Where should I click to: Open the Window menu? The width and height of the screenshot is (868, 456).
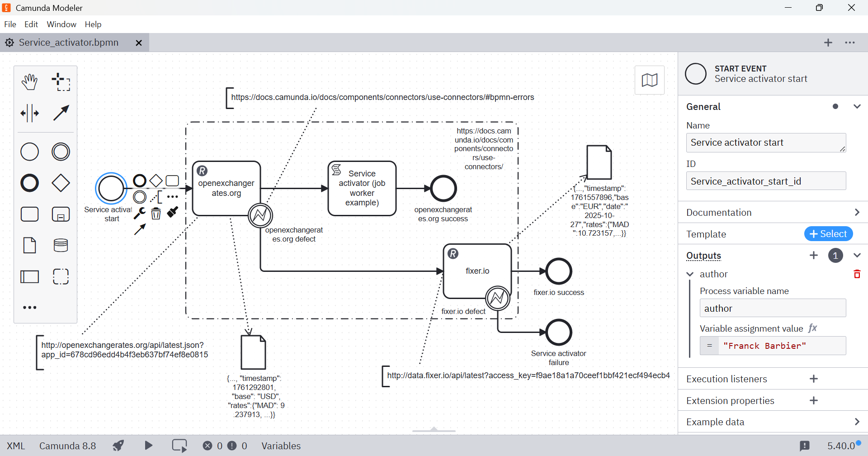point(61,24)
